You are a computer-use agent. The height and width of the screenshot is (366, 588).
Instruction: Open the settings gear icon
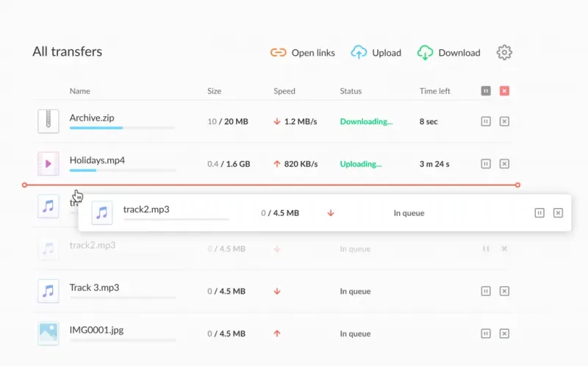pos(504,52)
